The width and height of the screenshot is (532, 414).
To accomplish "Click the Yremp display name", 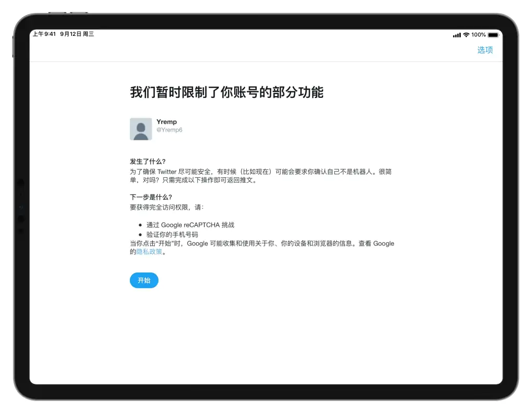I will tap(167, 122).
